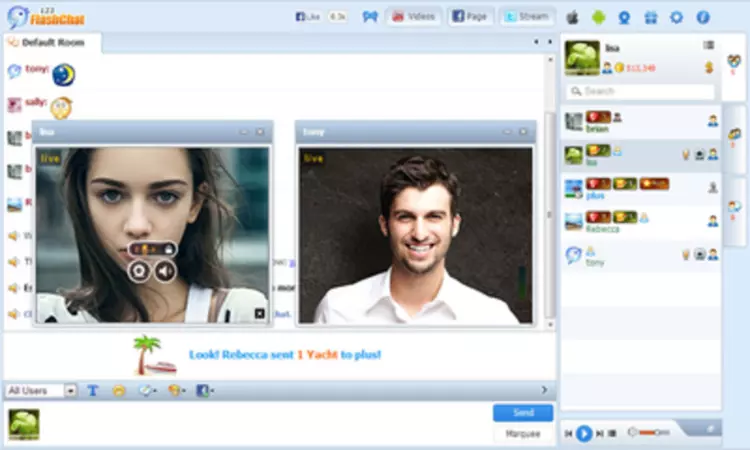Click the gift box icon in header
Image resolution: width=750 pixels, height=450 pixels.
coord(651,18)
